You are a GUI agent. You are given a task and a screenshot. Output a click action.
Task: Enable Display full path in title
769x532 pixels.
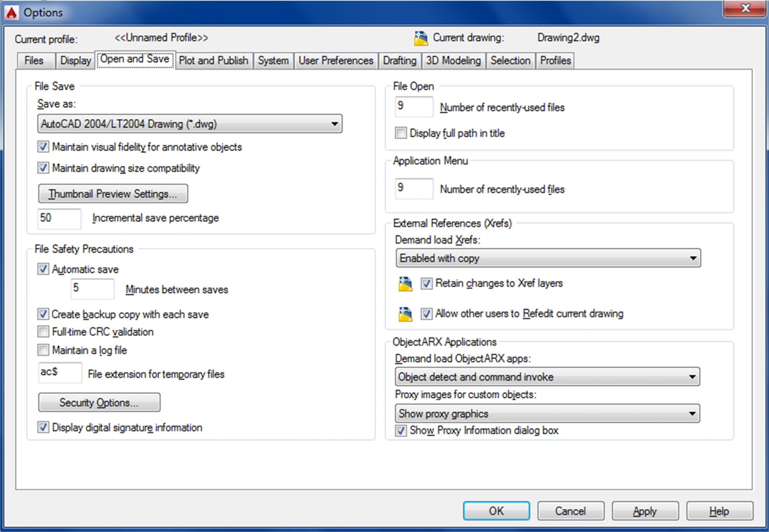(401, 133)
